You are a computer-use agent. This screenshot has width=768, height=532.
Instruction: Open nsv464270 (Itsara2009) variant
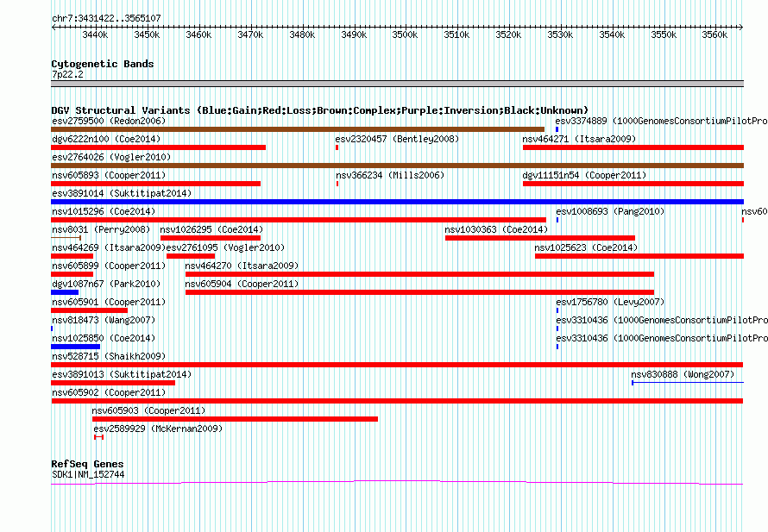pos(242,266)
